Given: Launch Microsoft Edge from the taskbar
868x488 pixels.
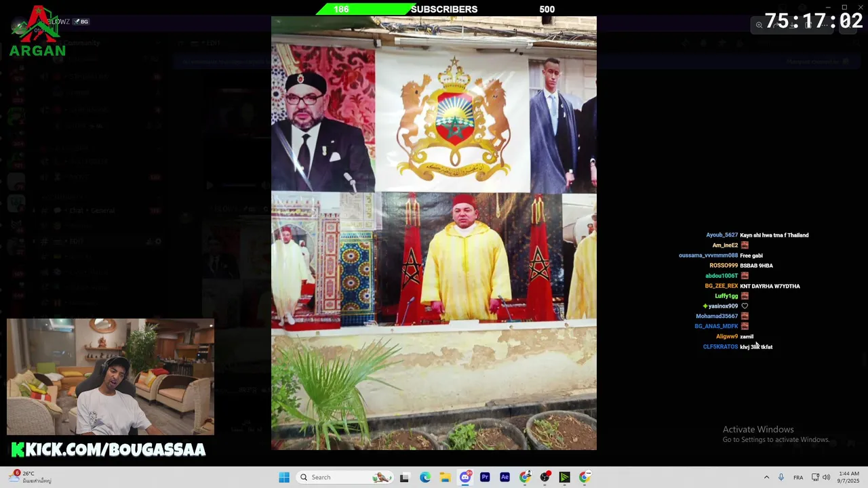Looking at the screenshot, I should (425, 477).
